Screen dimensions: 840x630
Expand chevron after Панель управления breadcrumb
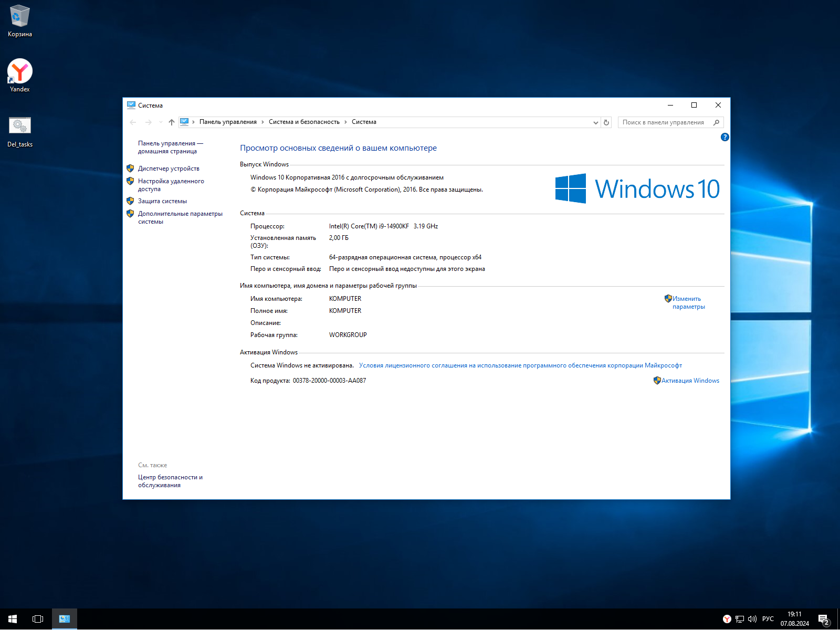262,122
